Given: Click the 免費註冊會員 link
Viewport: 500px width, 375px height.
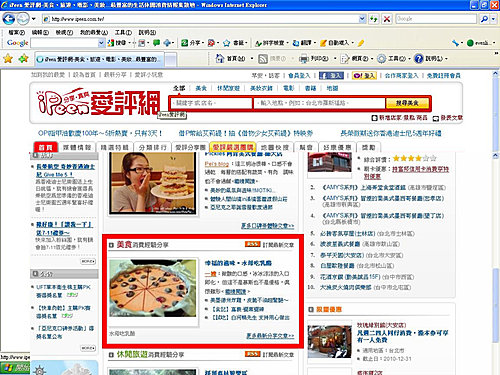Looking at the screenshot, I should tap(444, 76).
